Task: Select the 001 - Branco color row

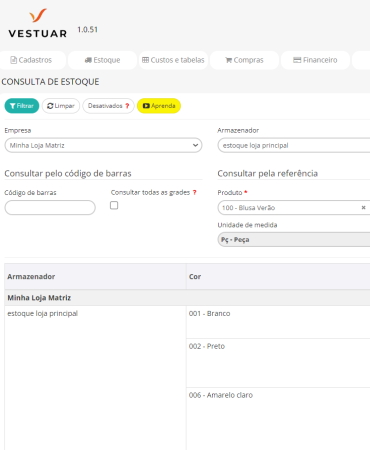Action: click(x=278, y=322)
